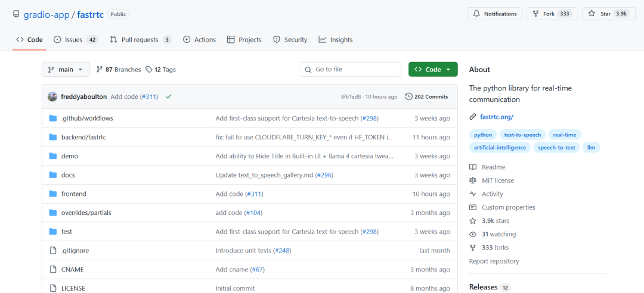This screenshot has height=293, width=644.
Task: Click the green commit status checkmark
Action: click(x=169, y=96)
